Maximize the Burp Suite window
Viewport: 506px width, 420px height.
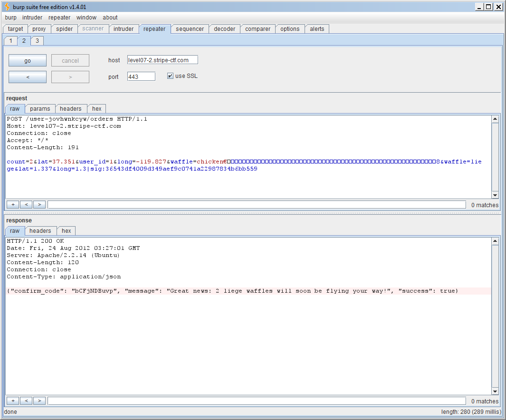tap(489, 7)
